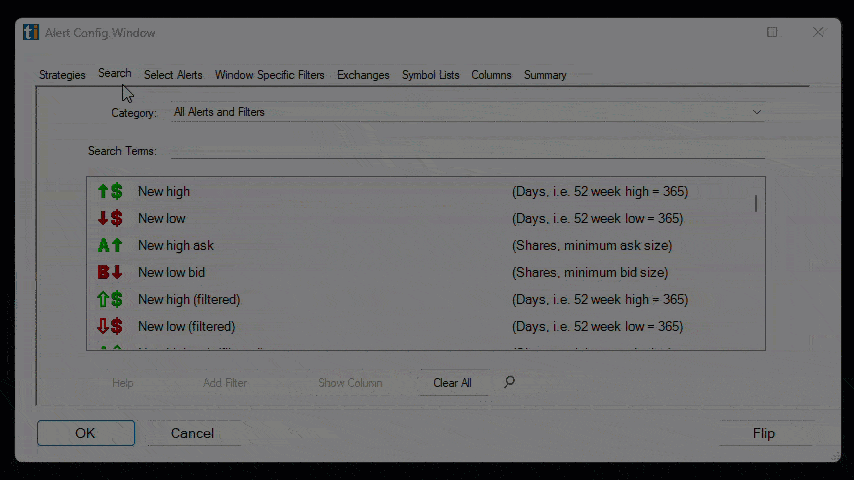Select the 'New low bid' row text
854x480 pixels.
[x=172, y=272]
